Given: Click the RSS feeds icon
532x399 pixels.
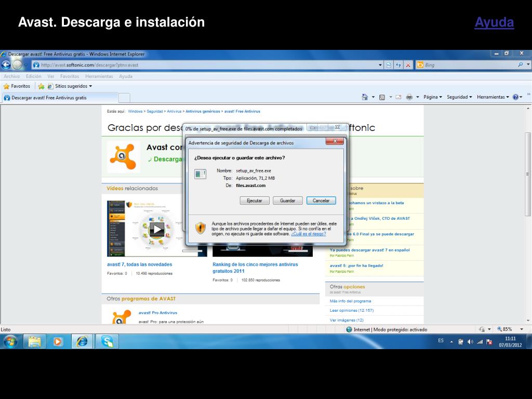Looking at the screenshot, I should [382, 97].
